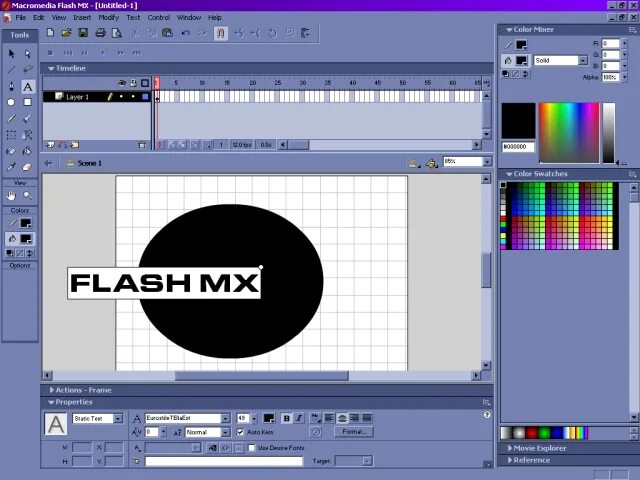Open the font name dropdown

click(x=225, y=418)
